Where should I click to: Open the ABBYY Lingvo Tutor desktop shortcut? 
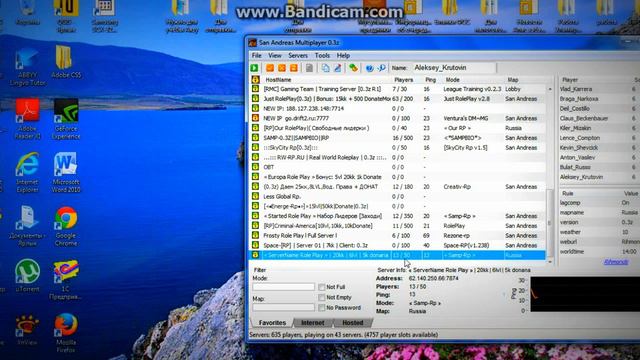click(27, 66)
